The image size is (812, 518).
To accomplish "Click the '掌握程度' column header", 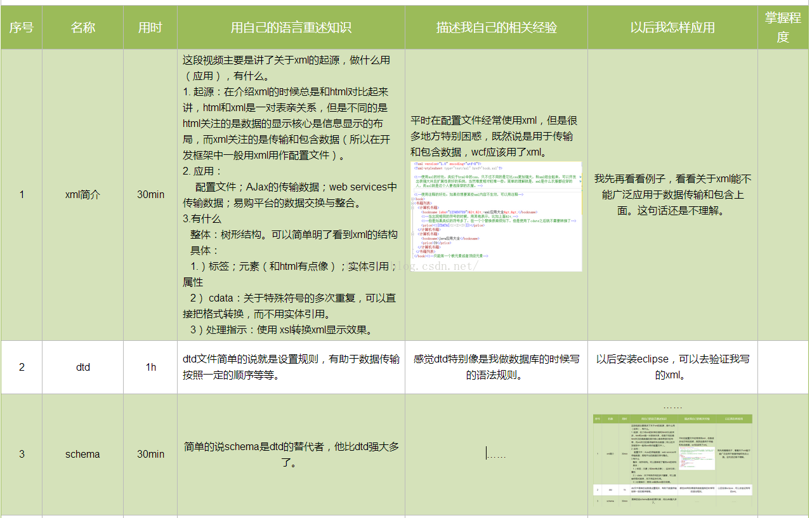I will click(783, 28).
